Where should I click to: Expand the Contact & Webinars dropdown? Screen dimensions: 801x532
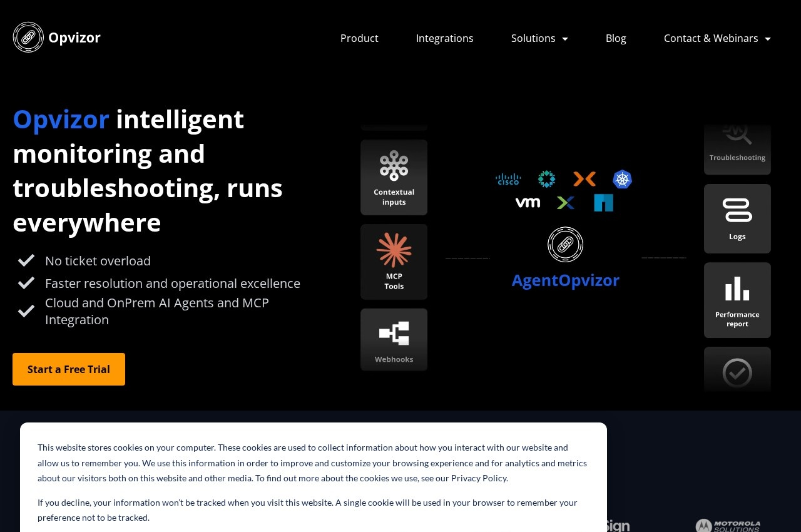[x=717, y=38]
